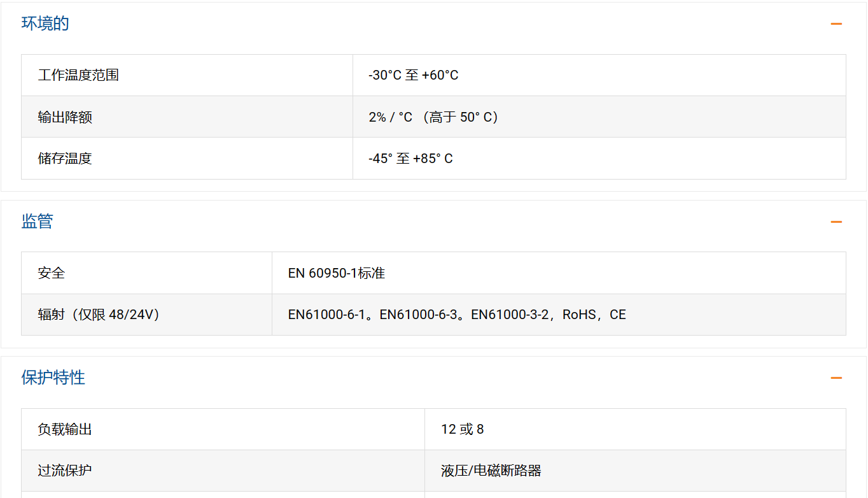Click the 辐射（仅限 48/24V）row label
868x498 pixels.
click(99, 315)
